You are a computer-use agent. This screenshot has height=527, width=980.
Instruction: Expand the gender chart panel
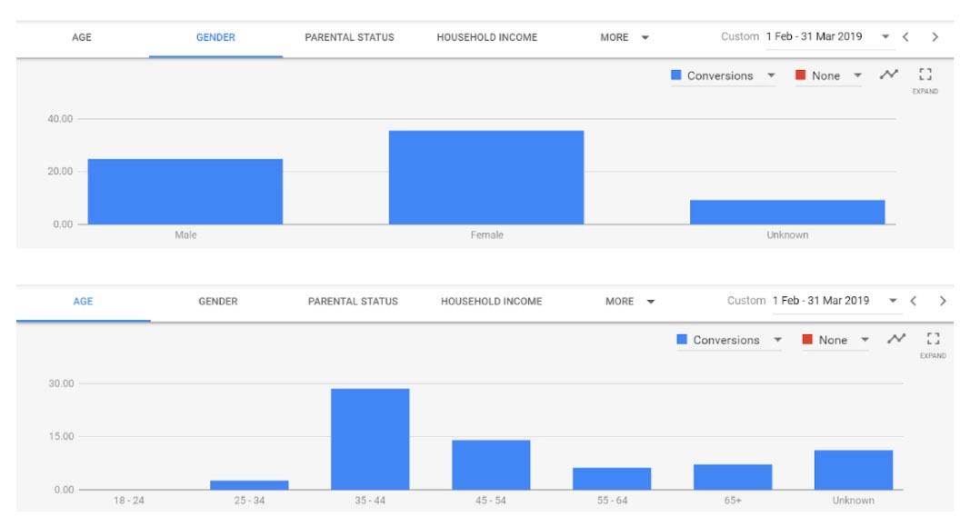click(x=925, y=80)
